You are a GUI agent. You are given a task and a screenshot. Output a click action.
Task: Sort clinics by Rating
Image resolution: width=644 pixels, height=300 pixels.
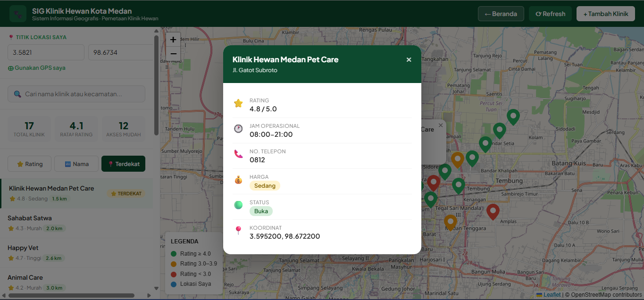[30, 164]
